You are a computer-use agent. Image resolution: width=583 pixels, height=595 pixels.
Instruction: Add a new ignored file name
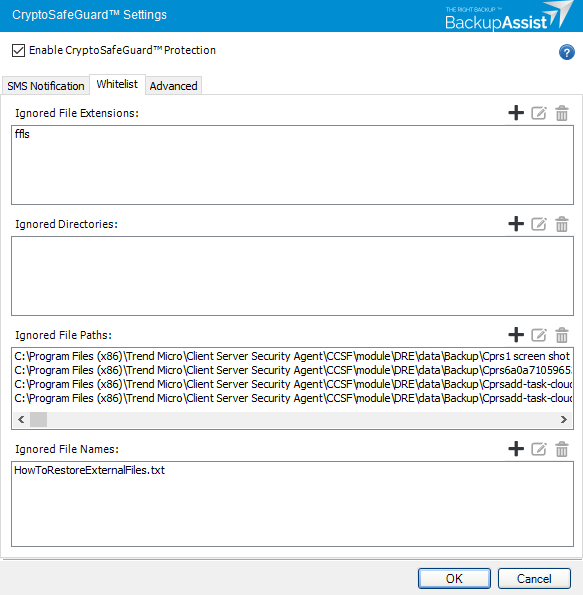click(x=516, y=449)
